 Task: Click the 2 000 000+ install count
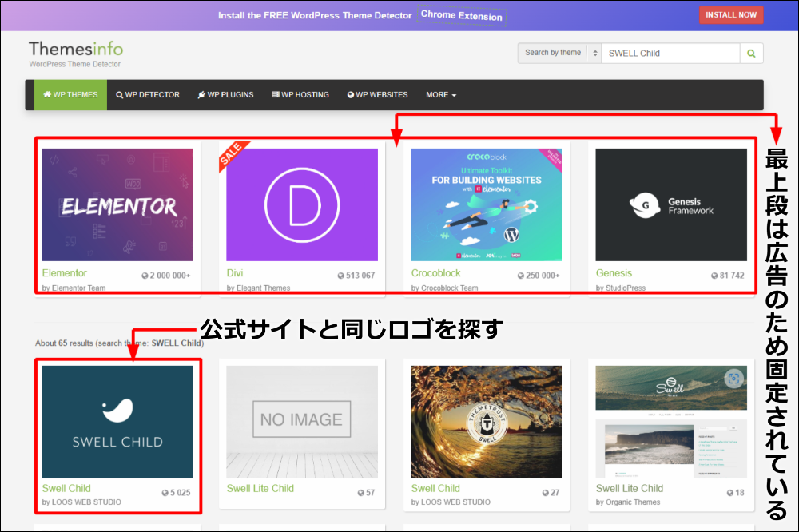pyautogui.click(x=166, y=276)
